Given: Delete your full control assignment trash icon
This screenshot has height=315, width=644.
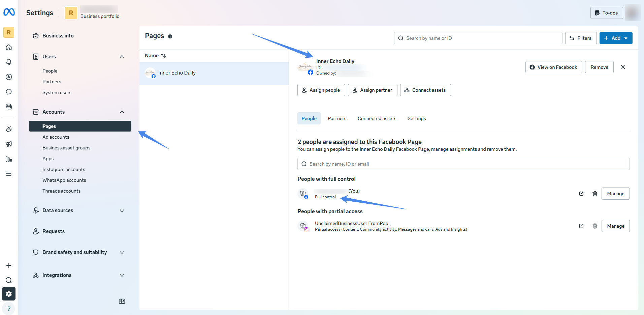Looking at the screenshot, I should (x=595, y=194).
